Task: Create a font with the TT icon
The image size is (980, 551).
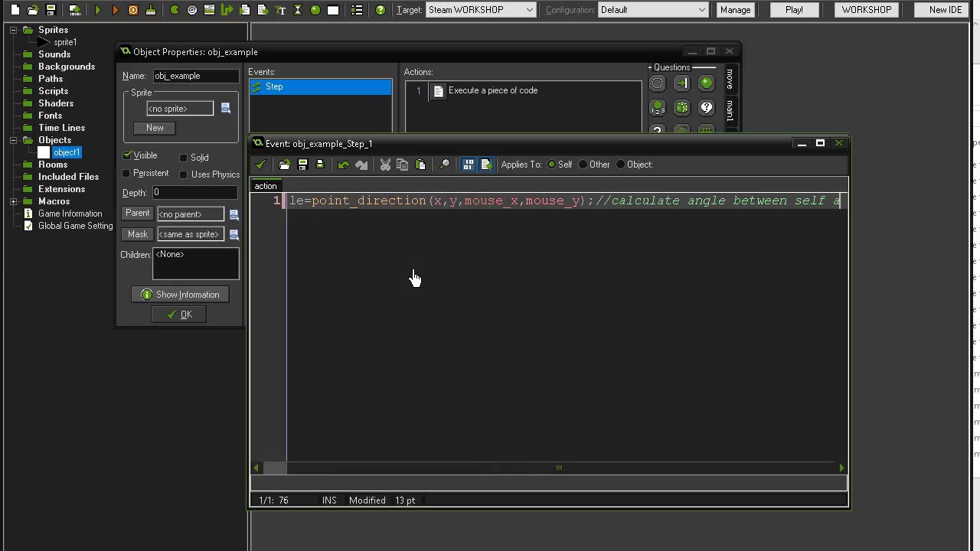Action: (x=280, y=10)
